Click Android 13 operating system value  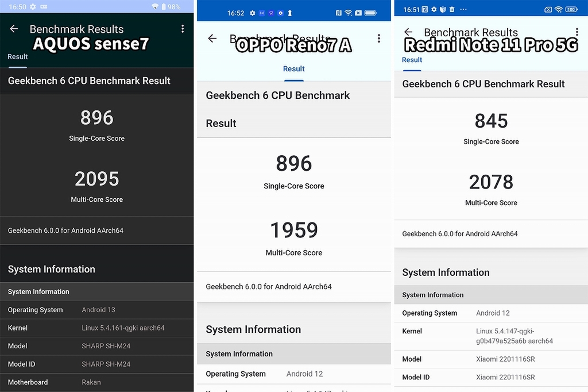click(98, 310)
